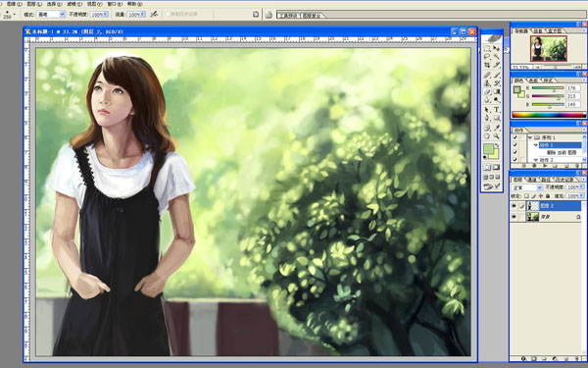
Task: Toggle lock position in Layers panel
Action: pos(540,196)
